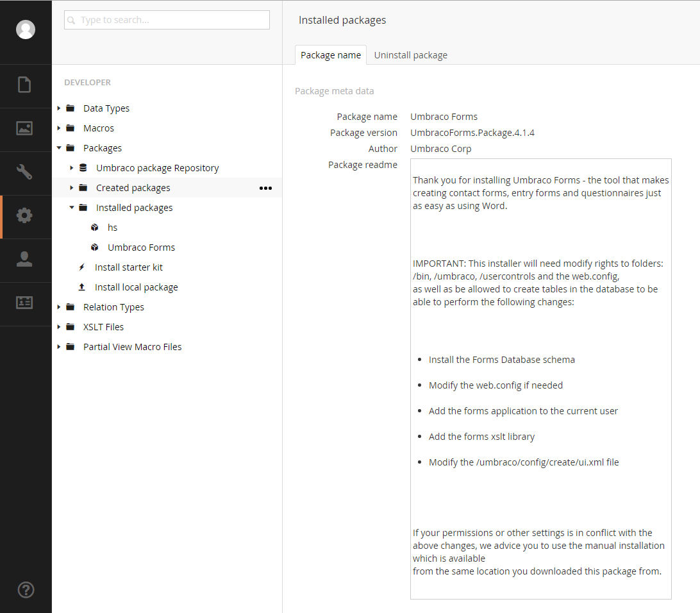This screenshot has height=613, width=700.
Task: Open the Members section ID card icon
Action: [24, 303]
